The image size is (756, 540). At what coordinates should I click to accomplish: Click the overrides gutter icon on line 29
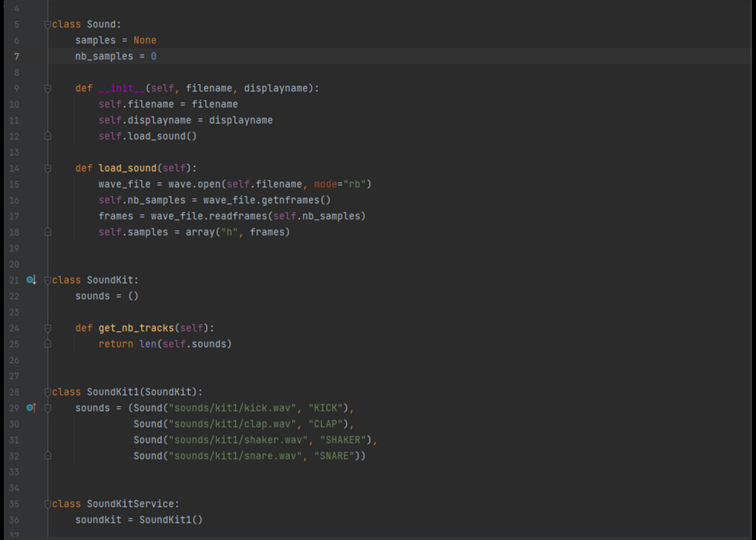[30, 408]
